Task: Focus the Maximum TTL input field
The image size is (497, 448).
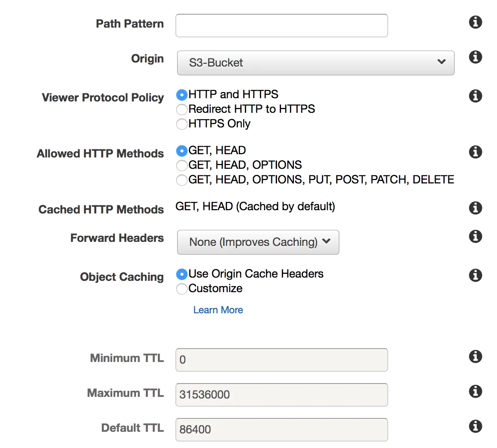Action: pyautogui.click(x=281, y=395)
